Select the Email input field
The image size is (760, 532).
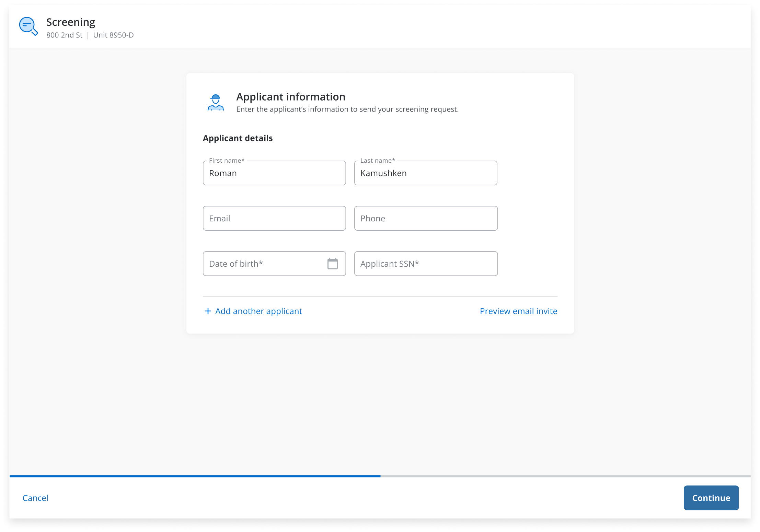274,219
